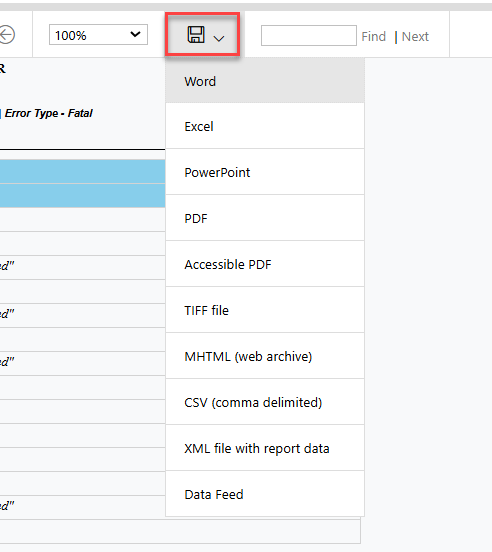Screen dimensions: 492x552
Task: Click the blue highlighted header row
Action: [82, 171]
